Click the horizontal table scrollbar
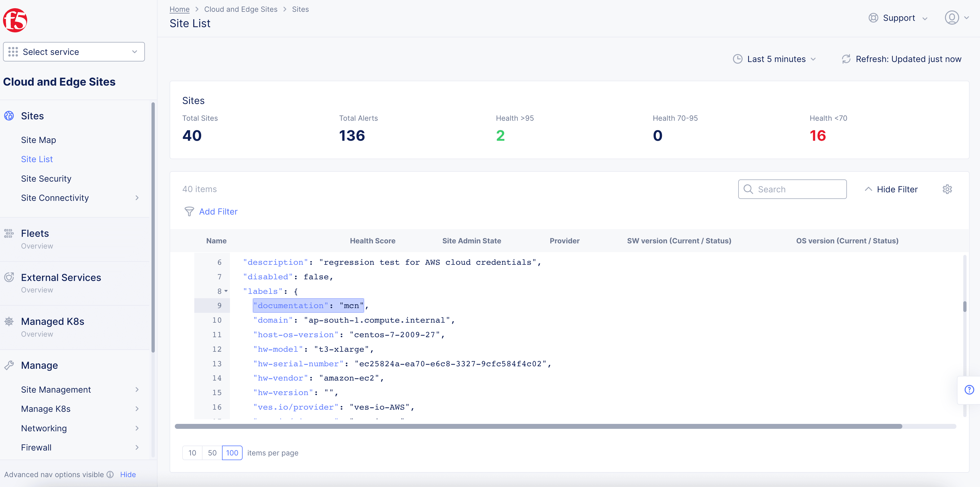The image size is (980, 487). 538,426
